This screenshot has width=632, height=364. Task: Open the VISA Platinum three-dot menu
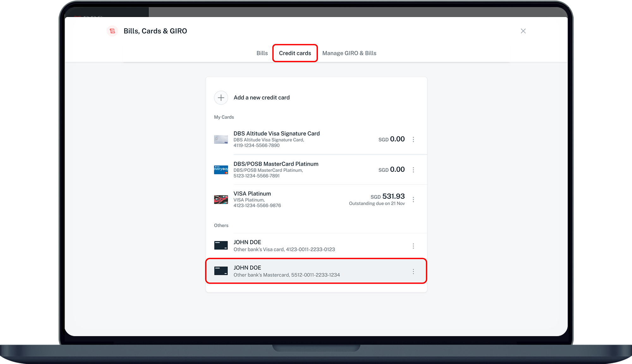(413, 199)
